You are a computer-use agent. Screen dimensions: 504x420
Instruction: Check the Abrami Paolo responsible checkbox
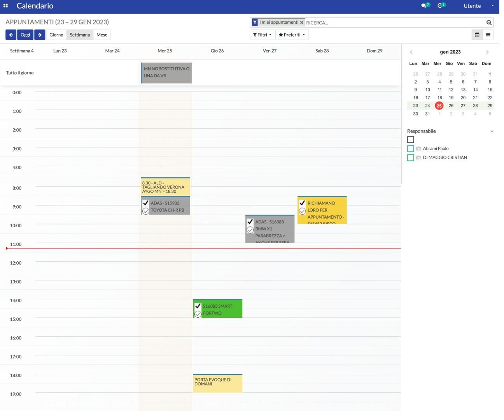click(x=411, y=148)
